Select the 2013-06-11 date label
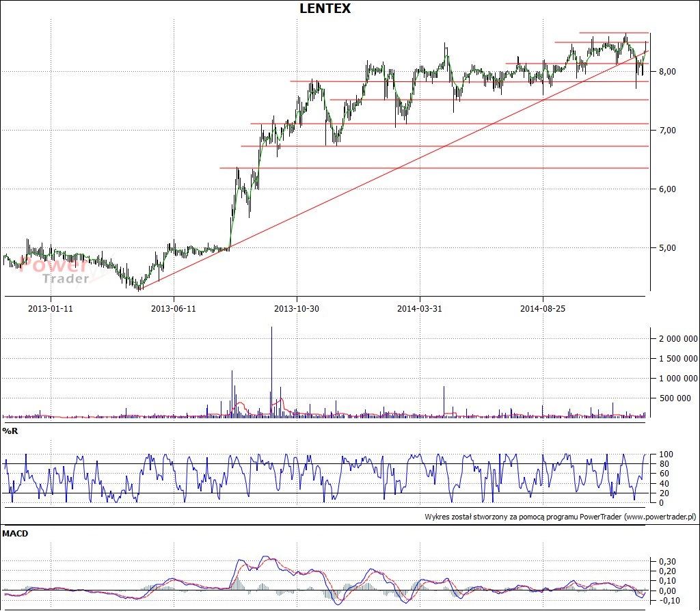Screen dimensions: 700x611 [x=174, y=308]
